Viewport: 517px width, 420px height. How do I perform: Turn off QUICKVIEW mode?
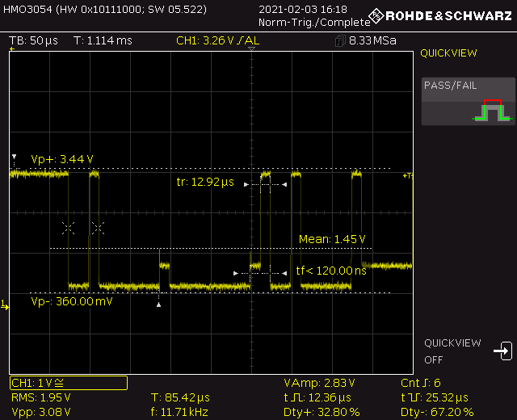[x=469, y=351]
